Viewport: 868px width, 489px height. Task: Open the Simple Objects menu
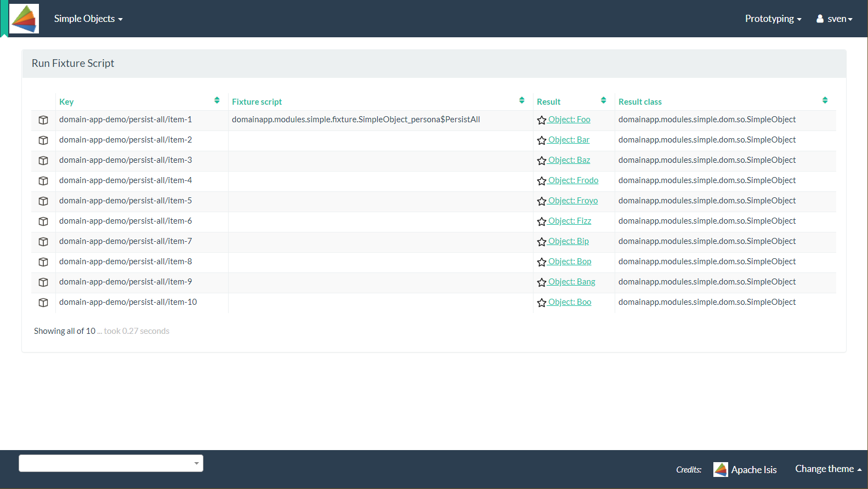(x=88, y=19)
